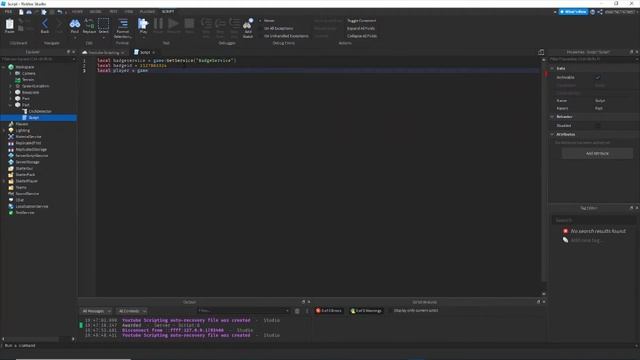This screenshot has height=360, width=640.
Task: Click the share icon in the top-right corner
Action: tap(600, 12)
